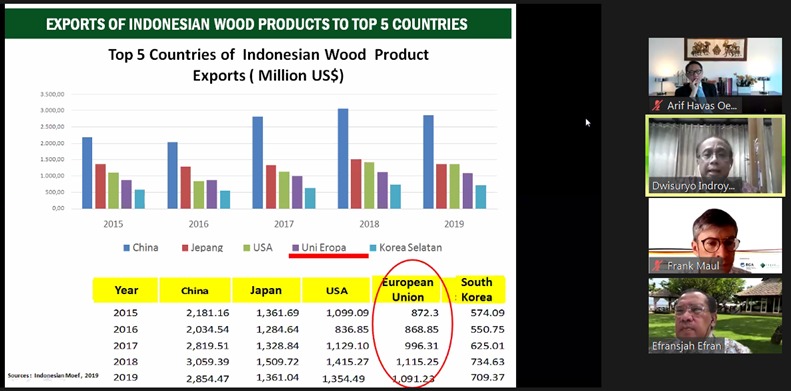Click the Year column header in table
This screenshot has width=791, height=391.
point(126,290)
